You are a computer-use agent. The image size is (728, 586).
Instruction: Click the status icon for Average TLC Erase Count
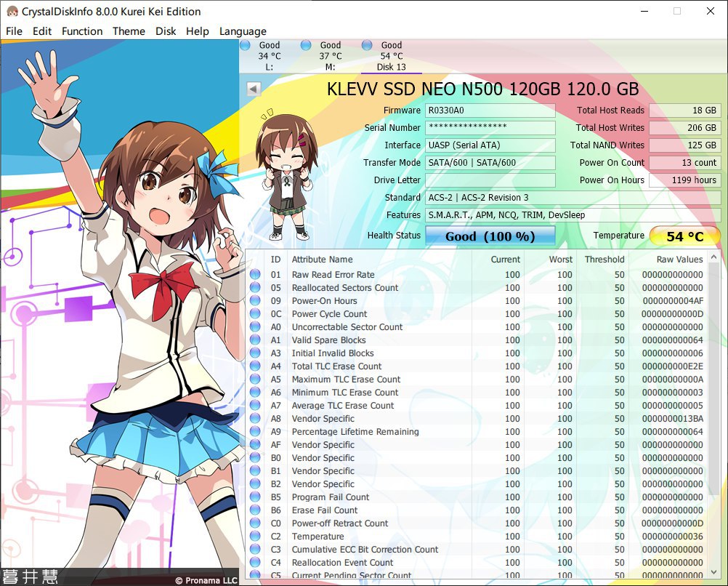point(255,405)
